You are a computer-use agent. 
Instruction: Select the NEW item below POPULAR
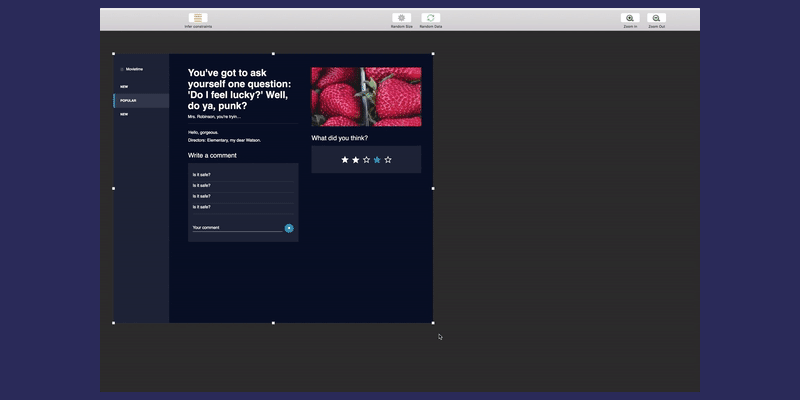click(x=124, y=114)
